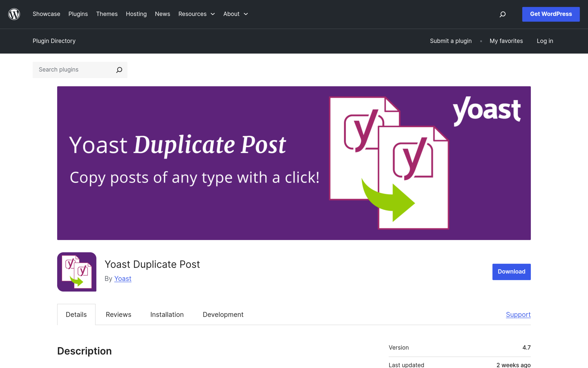
Task: Switch to the Reviews tab
Action: 119,314
